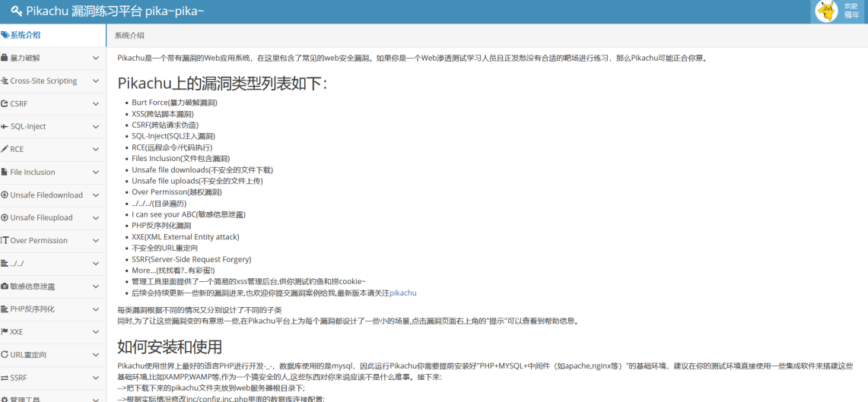
Task: Open the Pikachu avatar in header
Action: (x=827, y=11)
